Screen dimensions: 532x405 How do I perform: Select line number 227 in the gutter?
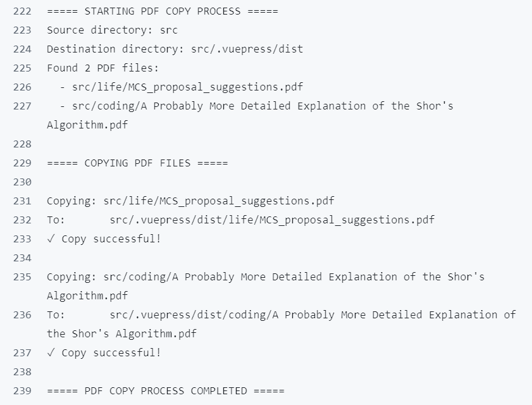(22, 106)
